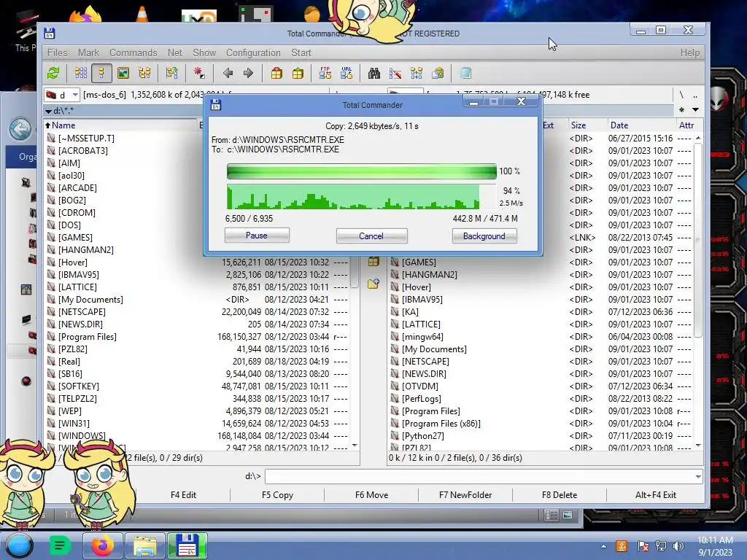Screen dimensions: 747x560
Task: Go back with the left arrow icon
Action: (x=228, y=73)
